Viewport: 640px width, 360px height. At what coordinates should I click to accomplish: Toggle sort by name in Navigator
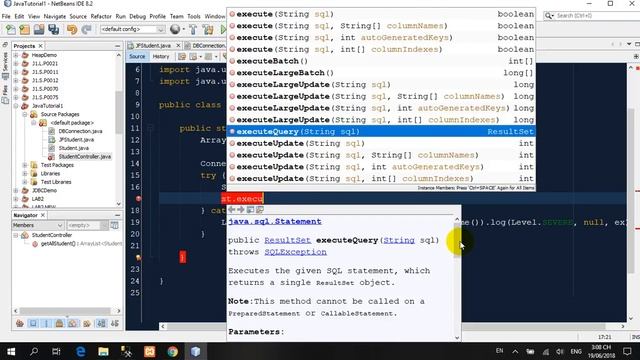click(x=101, y=324)
